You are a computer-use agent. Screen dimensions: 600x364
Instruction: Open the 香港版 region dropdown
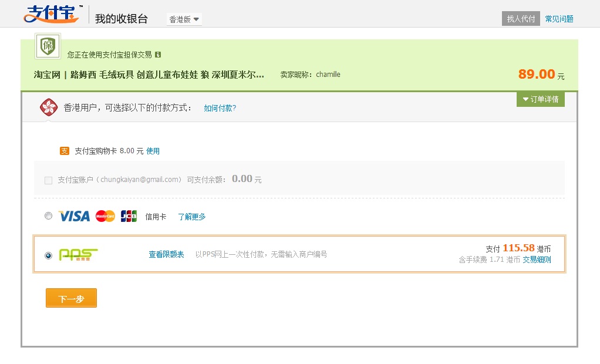click(x=184, y=19)
